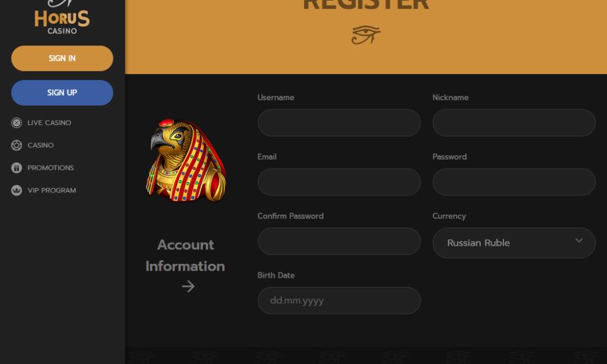The width and height of the screenshot is (607, 364).
Task: Click the Live Casino chip icon
Action: [16, 123]
